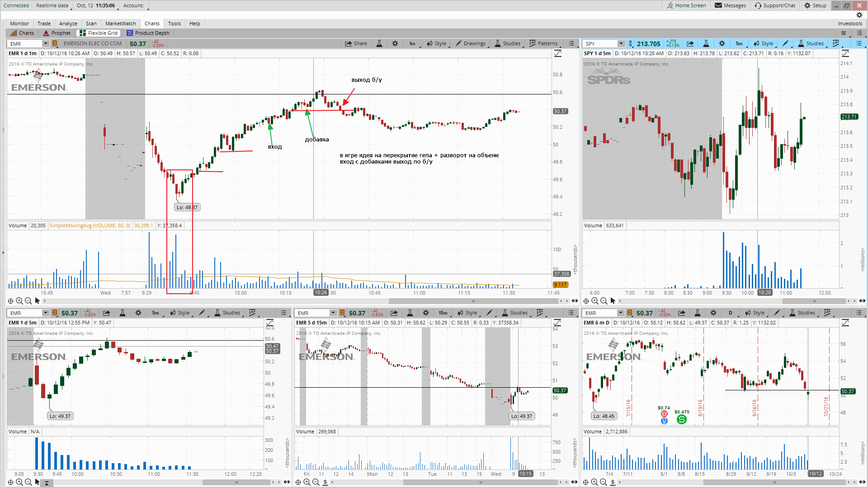Click expand time-axis arrows on main chart
The width and height of the screenshot is (868, 488).
[x=575, y=301]
